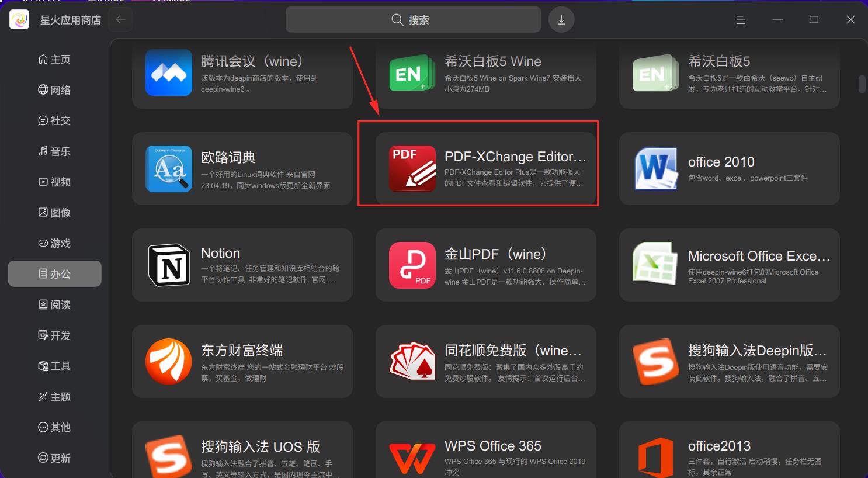Image resolution: width=868 pixels, height=478 pixels.
Task: Open the download manager arrow icon
Action: click(x=561, y=20)
